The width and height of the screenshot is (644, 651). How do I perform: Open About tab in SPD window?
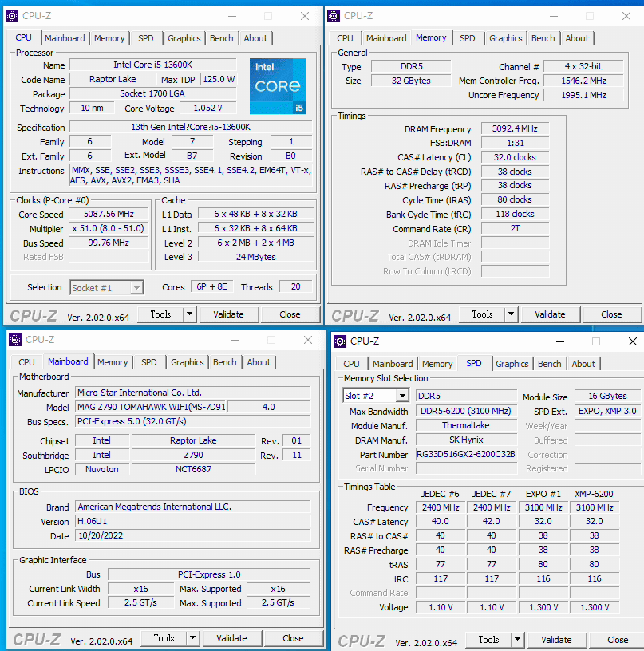coord(583,364)
